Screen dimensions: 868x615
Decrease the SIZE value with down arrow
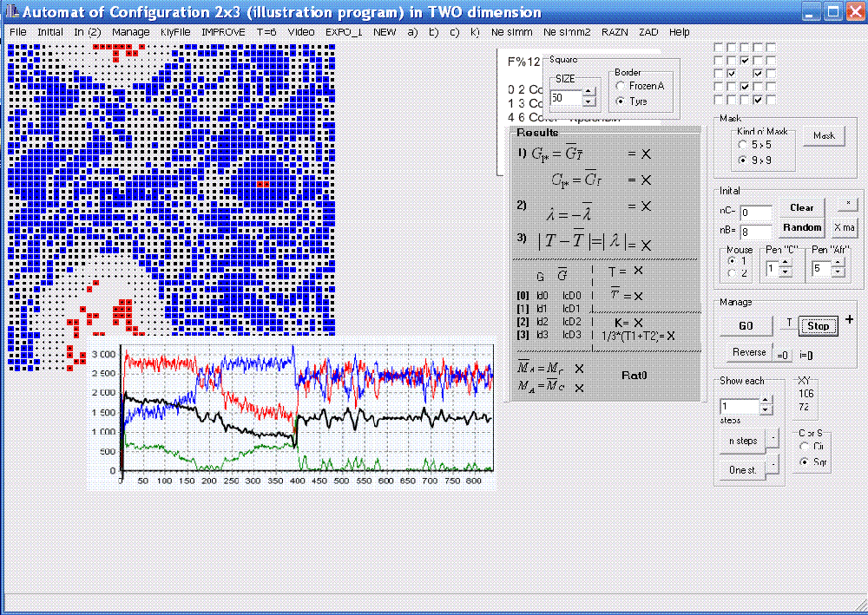(589, 101)
